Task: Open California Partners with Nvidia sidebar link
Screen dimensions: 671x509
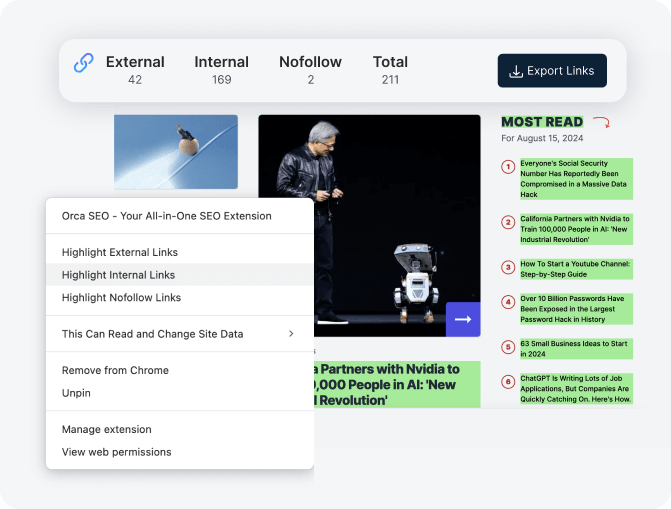Action: (x=576, y=229)
